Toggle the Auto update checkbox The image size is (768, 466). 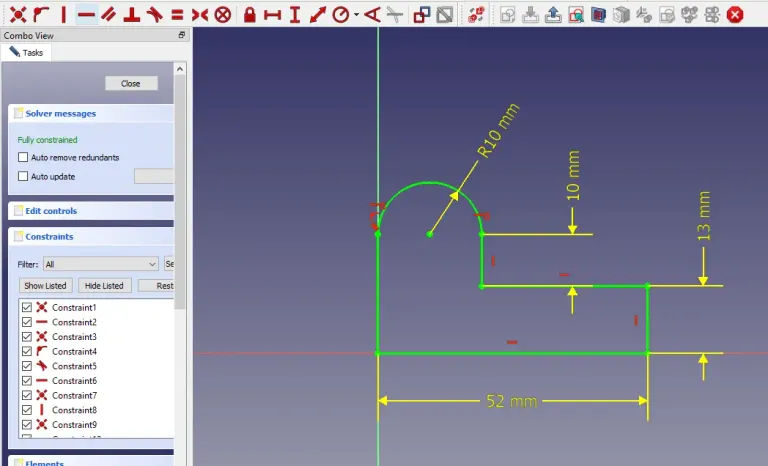coord(24,177)
